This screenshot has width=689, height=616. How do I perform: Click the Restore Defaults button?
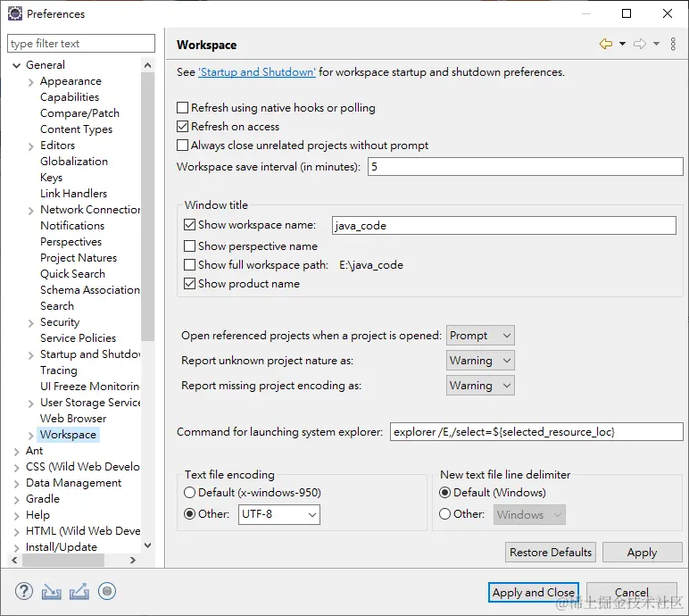click(551, 553)
